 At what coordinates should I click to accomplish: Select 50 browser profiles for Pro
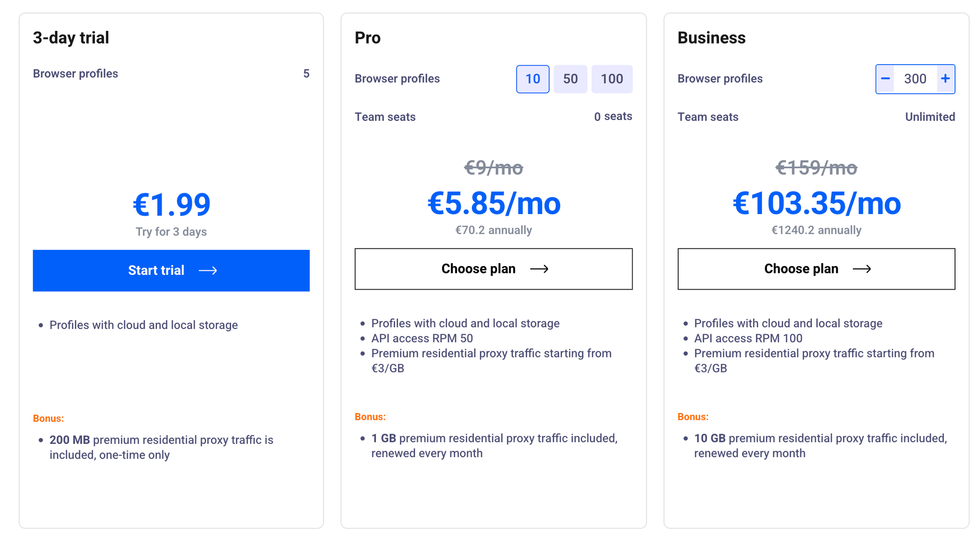pyautogui.click(x=570, y=79)
